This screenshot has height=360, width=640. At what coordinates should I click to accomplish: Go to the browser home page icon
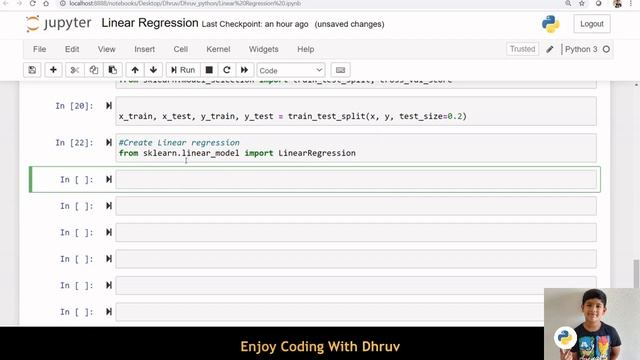[x=46, y=3]
